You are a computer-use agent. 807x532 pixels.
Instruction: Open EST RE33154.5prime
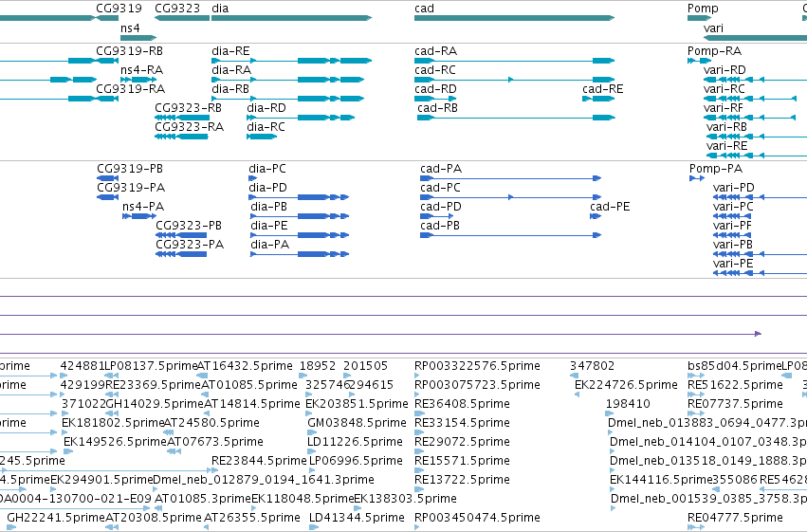462,423
